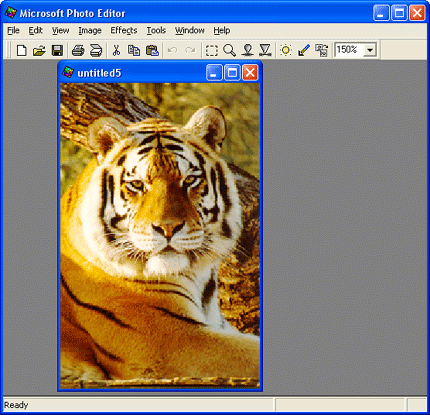
Task: Click inside the 150% zoom field
Action: coord(349,50)
